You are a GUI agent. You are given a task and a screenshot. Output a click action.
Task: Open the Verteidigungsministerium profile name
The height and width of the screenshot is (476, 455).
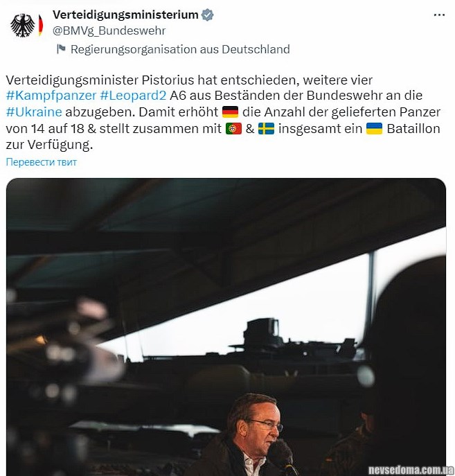(125, 15)
